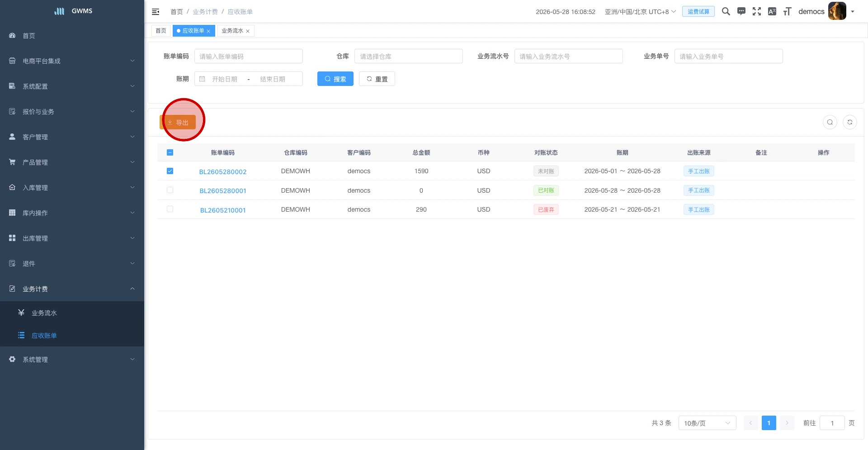Image resolution: width=868 pixels, height=450 pixels.
Task: Click the list icon beside 应收账单
Action: [21, 335]
